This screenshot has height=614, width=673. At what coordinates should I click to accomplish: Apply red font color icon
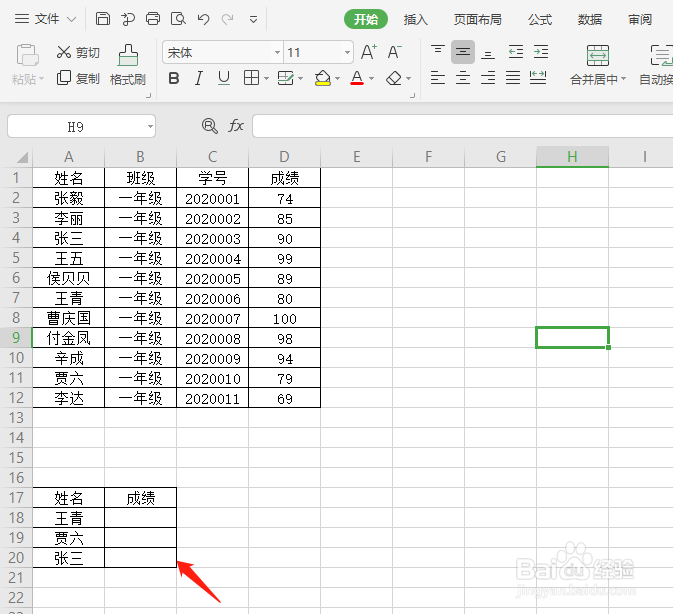(x=357, y=78)
